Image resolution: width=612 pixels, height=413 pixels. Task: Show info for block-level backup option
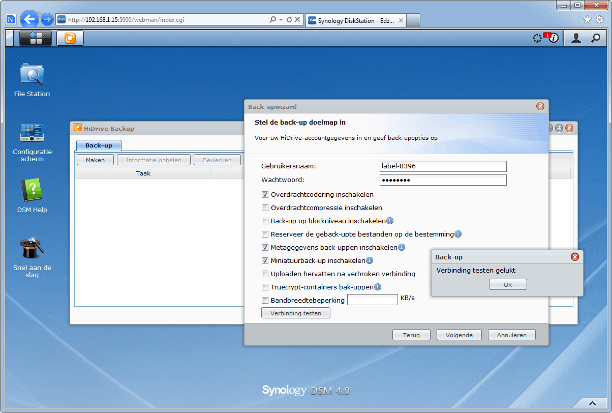click(x=390, y=221)
